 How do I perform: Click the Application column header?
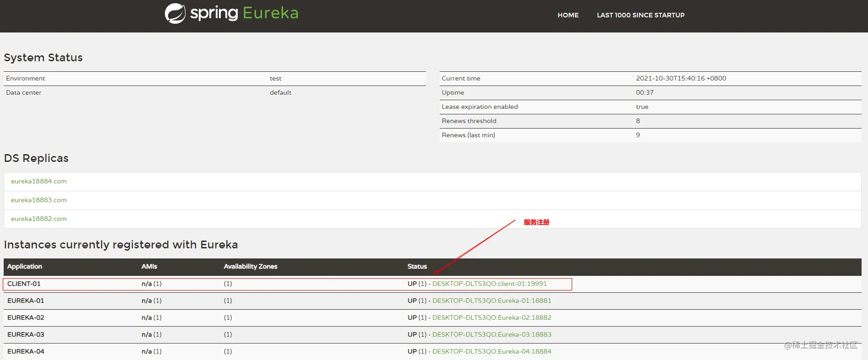[25, 266]
